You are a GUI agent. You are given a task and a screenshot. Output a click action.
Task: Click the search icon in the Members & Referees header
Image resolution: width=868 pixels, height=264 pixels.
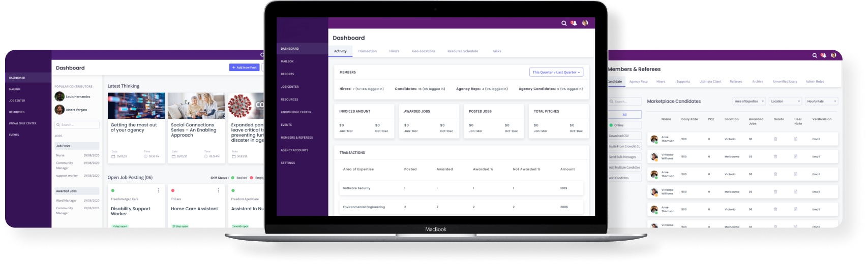tap(815, 55)
